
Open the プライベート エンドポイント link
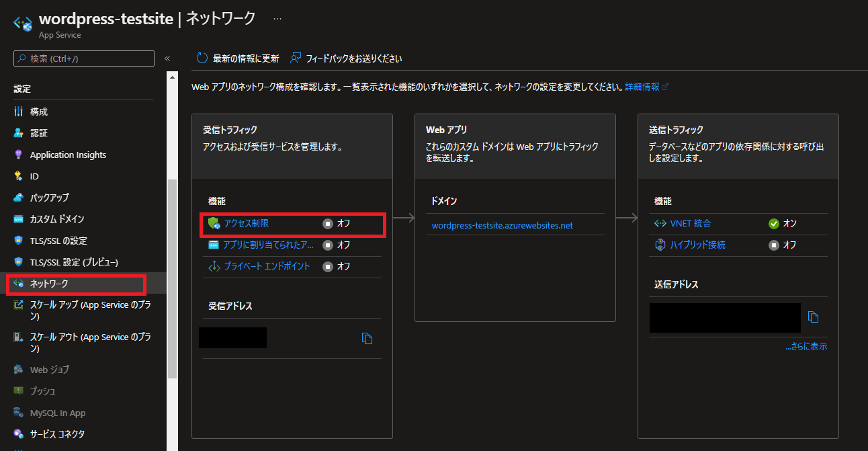[267, 266]
